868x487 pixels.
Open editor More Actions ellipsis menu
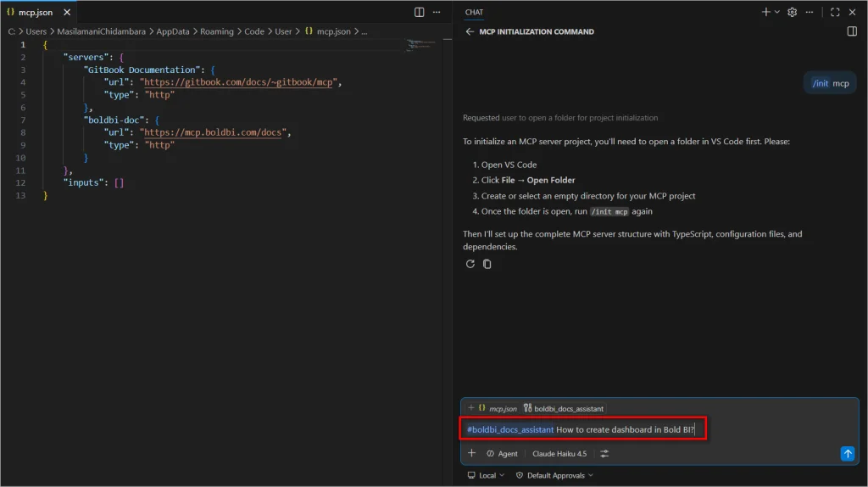[437, 12]
